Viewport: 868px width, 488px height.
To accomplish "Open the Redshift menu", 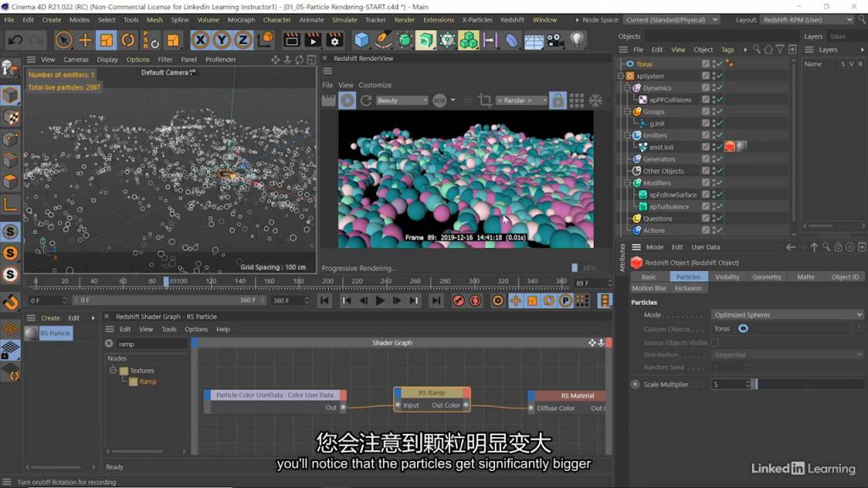I will (512, 20).
